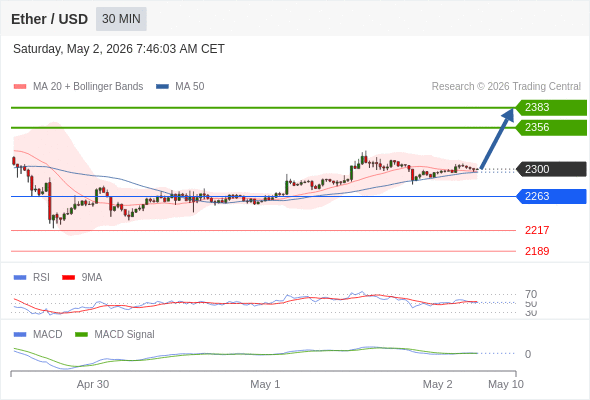Click the MACD blue legend swatch
This screenshot has width=590, height=400.
click(x=20, y=335)
